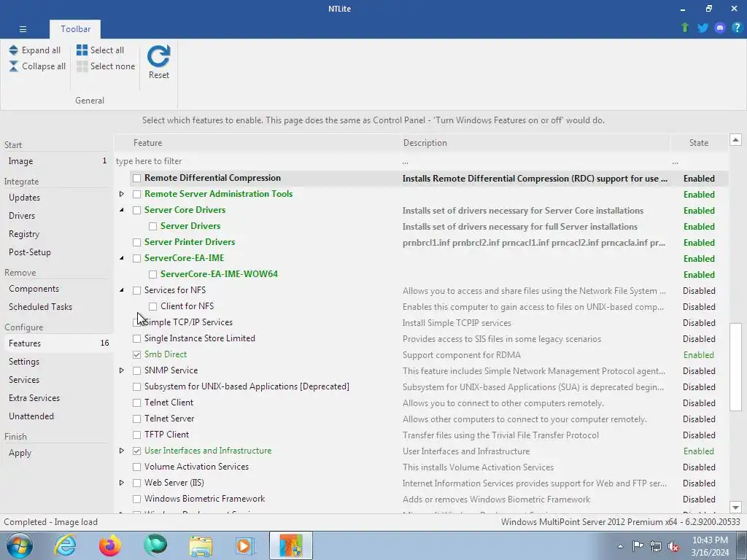Click Apply in the Finish section
The height and width of the screenshot is (560, 747).
pyautogui.click(x=57, y=453)
